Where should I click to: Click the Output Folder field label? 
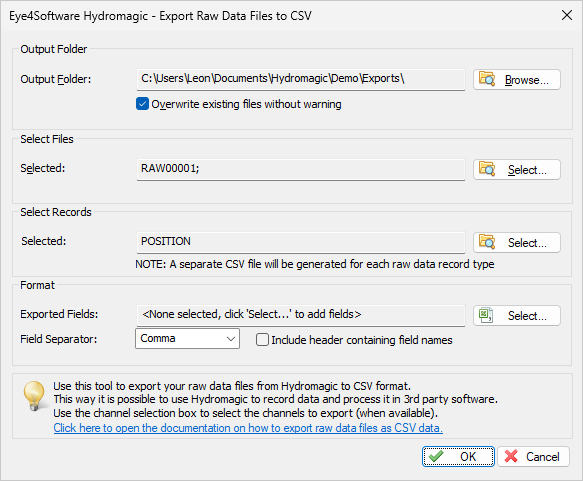(x=56, y=79)
